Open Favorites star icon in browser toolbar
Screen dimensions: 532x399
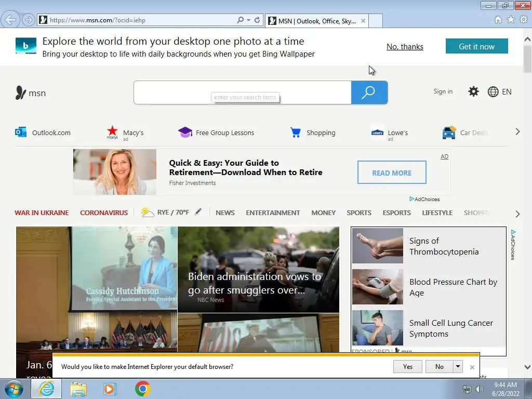click(x=511, y=20)
